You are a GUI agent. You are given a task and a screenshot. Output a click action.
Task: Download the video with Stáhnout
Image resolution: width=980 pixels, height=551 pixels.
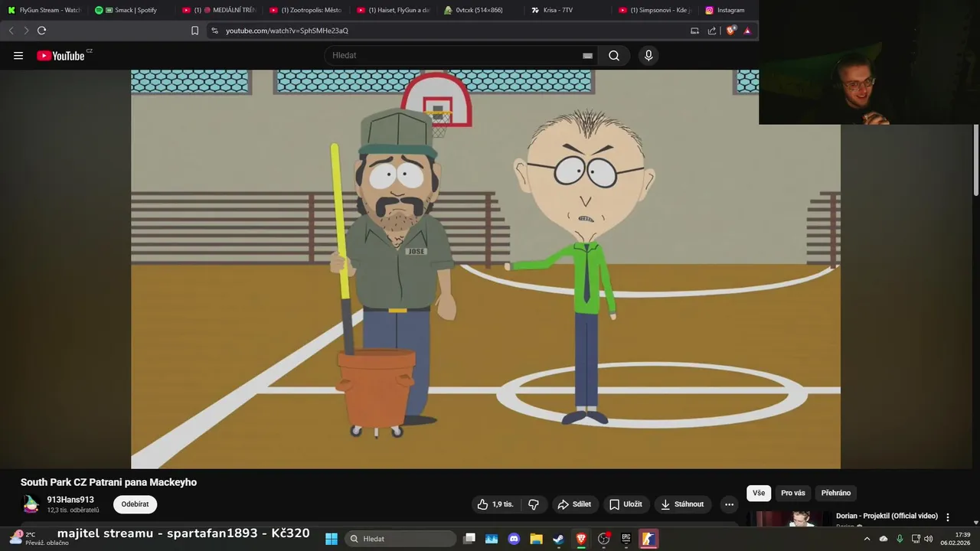point(682,504)
